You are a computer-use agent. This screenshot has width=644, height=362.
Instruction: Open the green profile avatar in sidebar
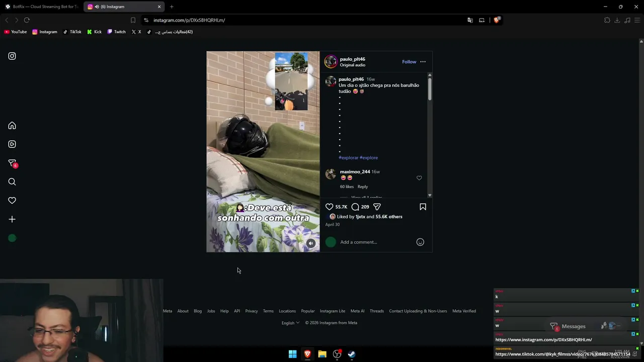pos(12,238)
